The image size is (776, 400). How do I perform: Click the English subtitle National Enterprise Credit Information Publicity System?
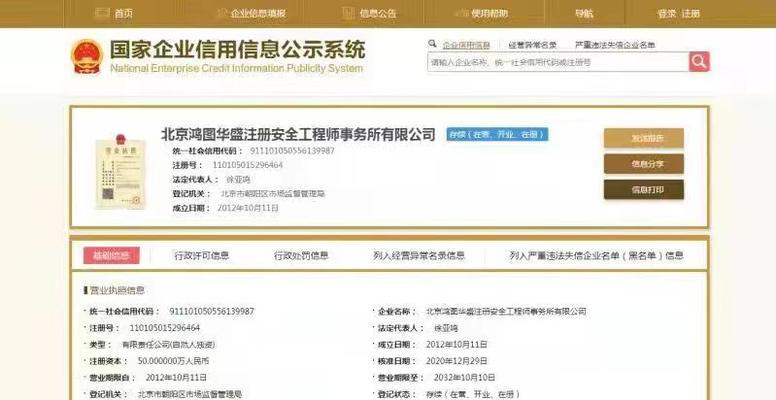pos(236,68)
